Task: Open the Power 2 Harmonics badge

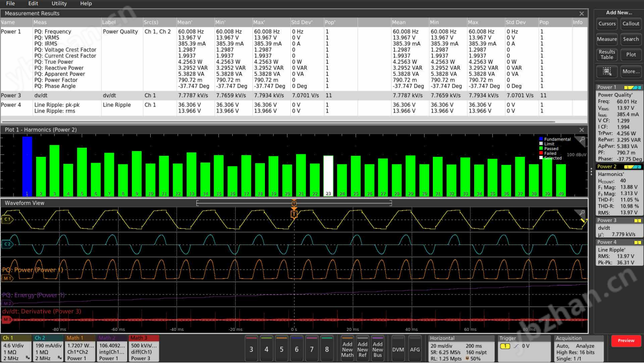Action: tap(619, 189)
